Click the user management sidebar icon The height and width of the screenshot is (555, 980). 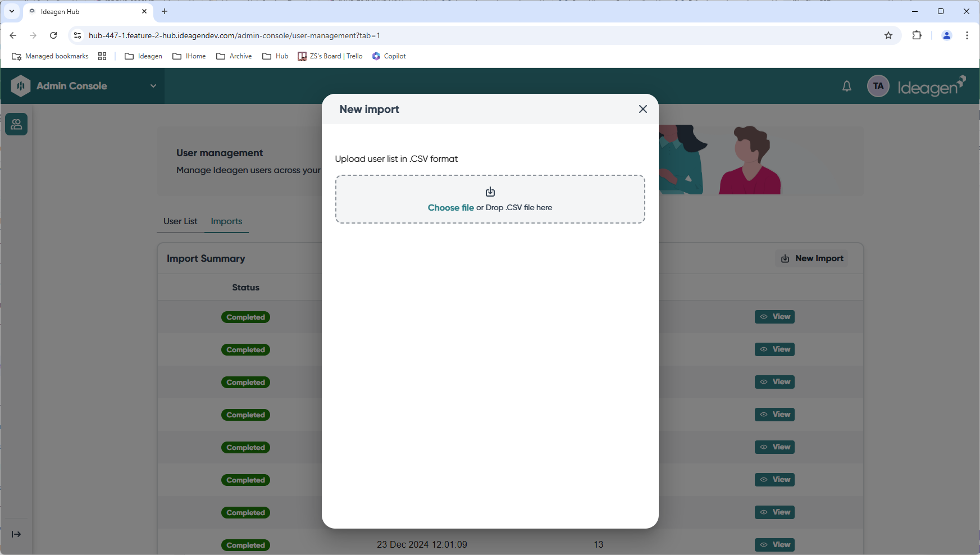(x=16, y=124)
